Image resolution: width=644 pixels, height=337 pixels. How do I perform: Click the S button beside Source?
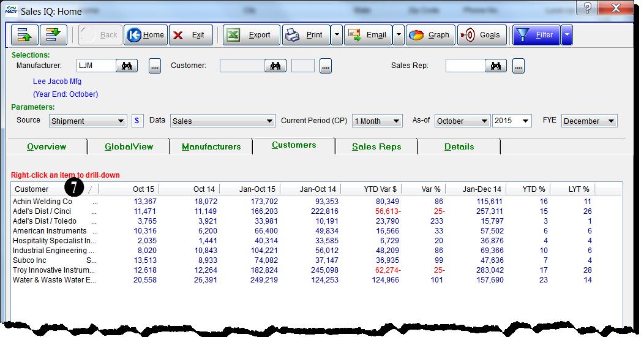tap(137, 121)
